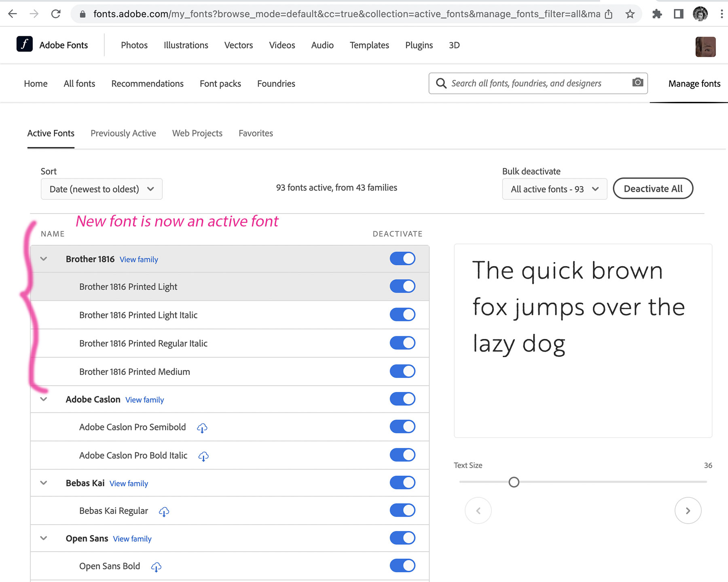Disable the Bebas Kai Regular toggle
Image resolution: width=728 pixels, height=582 pixels.
tap(402, 510)
